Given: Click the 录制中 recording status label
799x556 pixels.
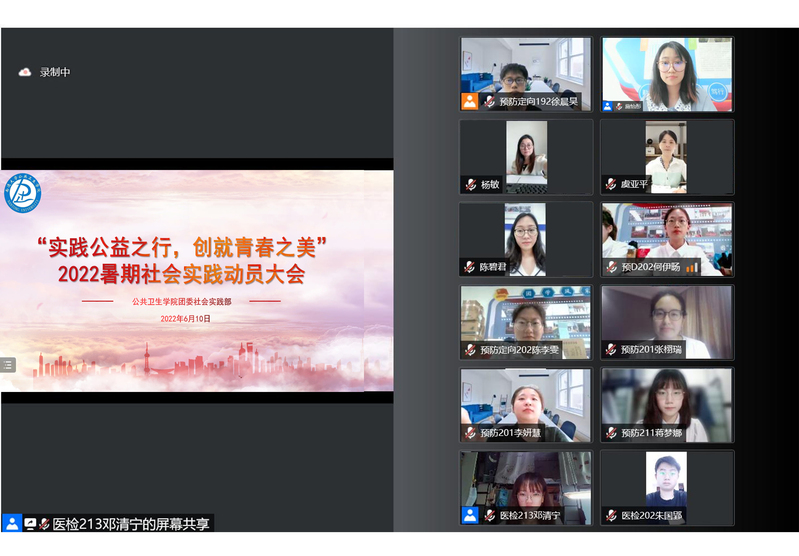Looking at the screenshot, I should point(55,72).
